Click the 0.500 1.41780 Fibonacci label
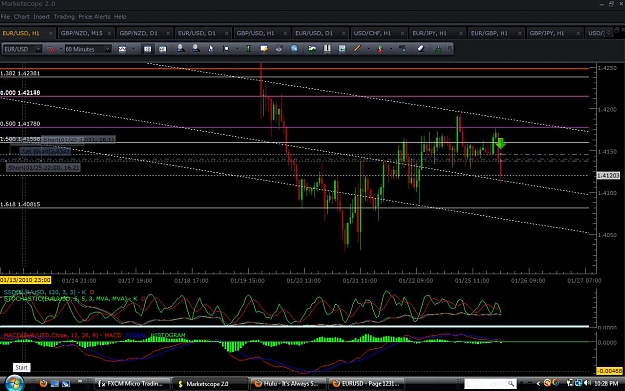 coord(20,124)
